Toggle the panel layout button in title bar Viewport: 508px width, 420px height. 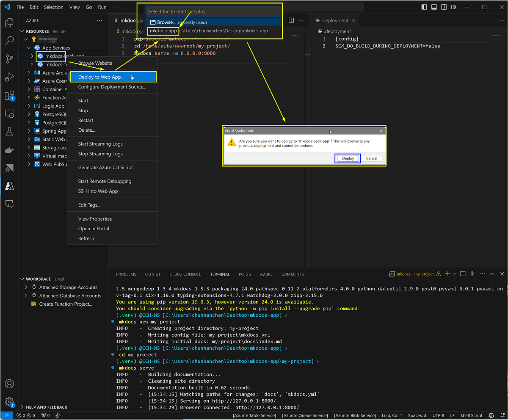434,7
